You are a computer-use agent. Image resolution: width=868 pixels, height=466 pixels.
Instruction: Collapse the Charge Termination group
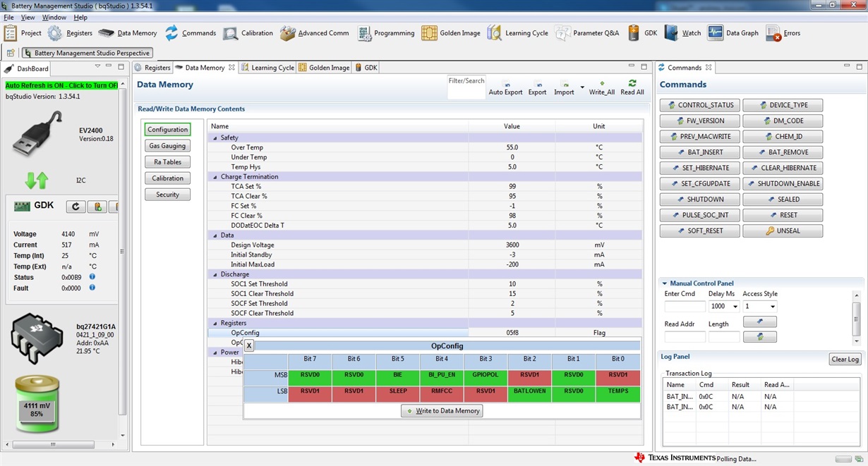(x=215, y=177)
